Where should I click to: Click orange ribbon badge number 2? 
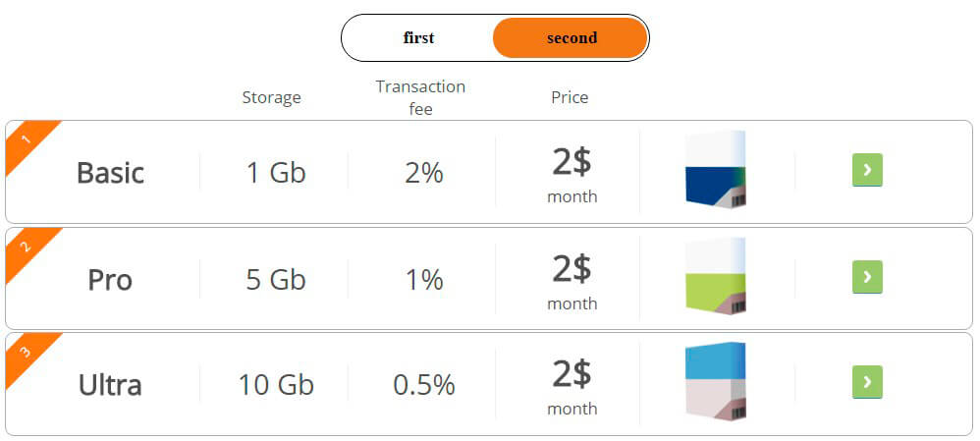pyautogui.click(x=26, y=247)
